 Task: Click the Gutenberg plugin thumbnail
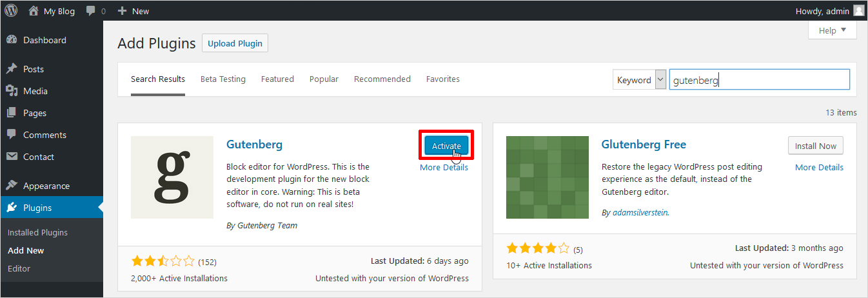172,177
